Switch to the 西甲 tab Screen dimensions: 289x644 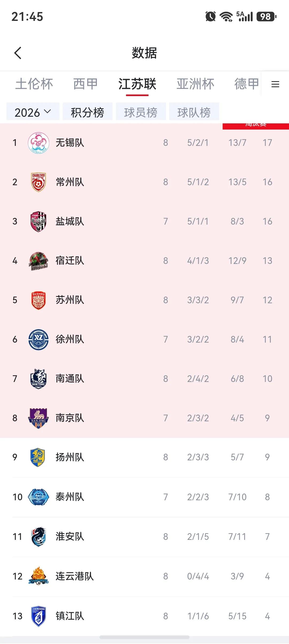pyautogui.click(x=85, y=84)
